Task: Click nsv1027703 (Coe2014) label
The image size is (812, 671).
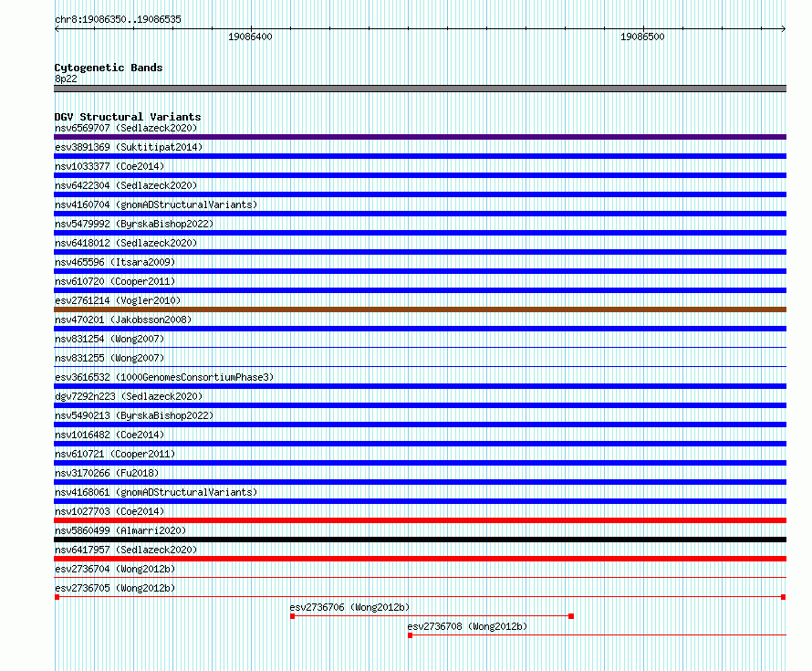Action: pyautogui.click(x=109, y=511)
